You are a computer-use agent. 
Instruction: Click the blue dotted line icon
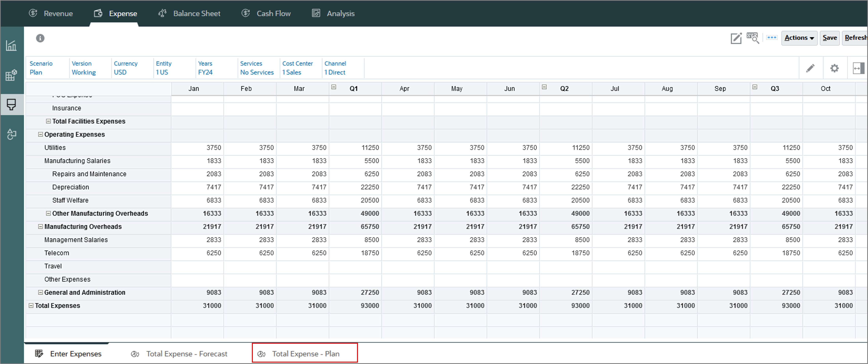pos(772,37)
